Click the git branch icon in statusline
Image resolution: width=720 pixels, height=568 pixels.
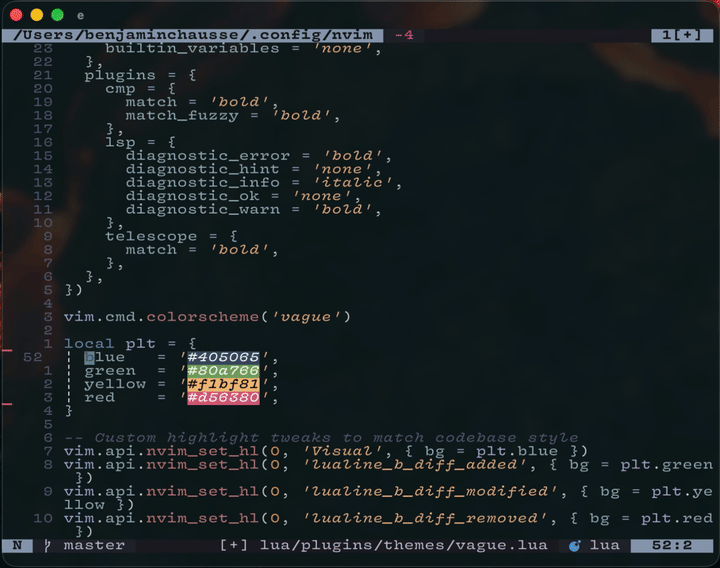click(47, 546)
